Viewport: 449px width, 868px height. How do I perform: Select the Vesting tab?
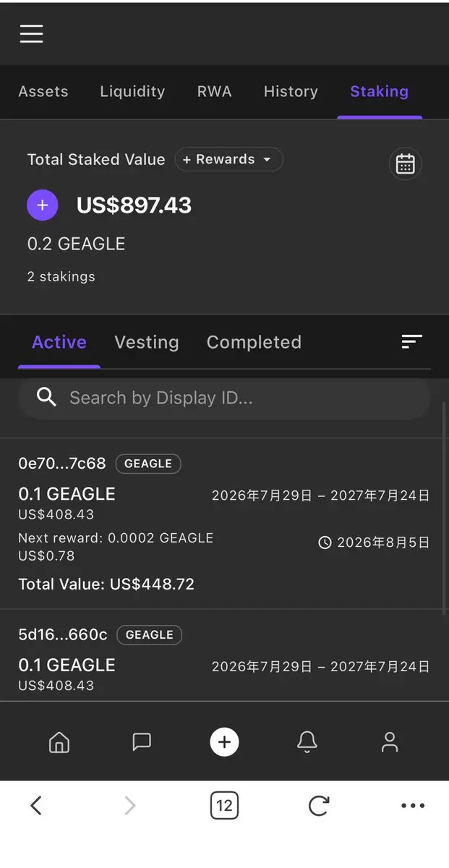click(147, 342)
